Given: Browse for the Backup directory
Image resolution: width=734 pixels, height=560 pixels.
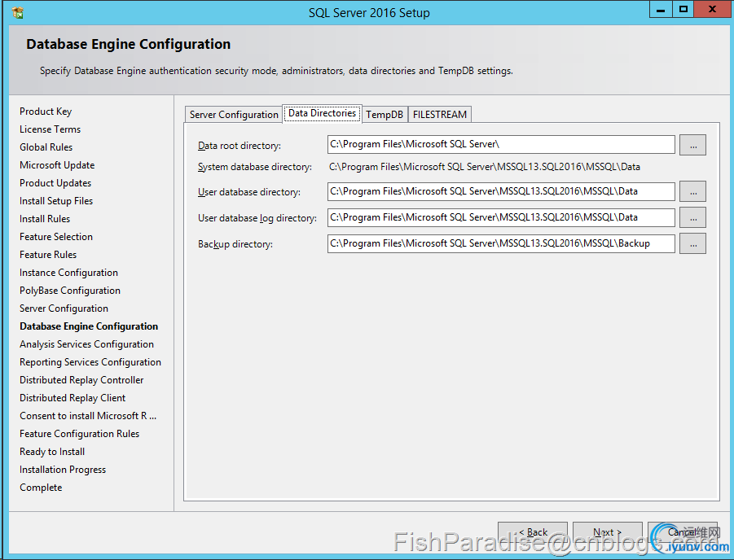Looking at the screenshot, I should (692, 244).
